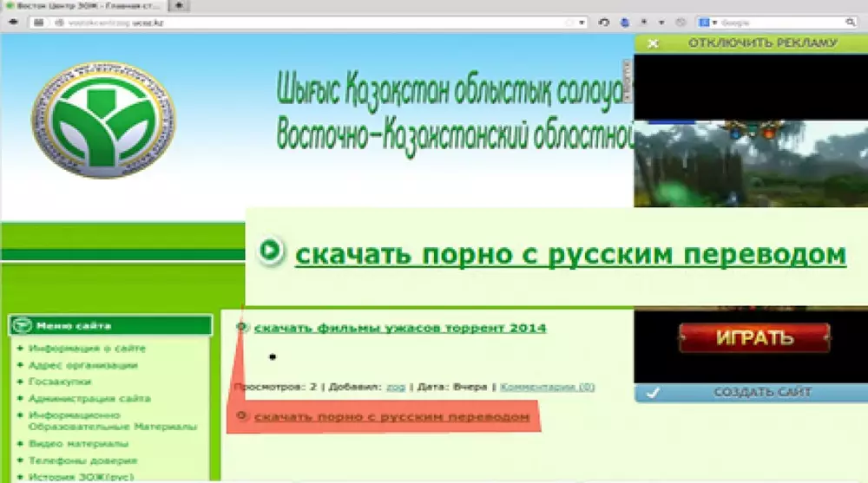This screenshot has width=868, height=483.
Task: Open Адрес организации menu item
Action: 83,365
